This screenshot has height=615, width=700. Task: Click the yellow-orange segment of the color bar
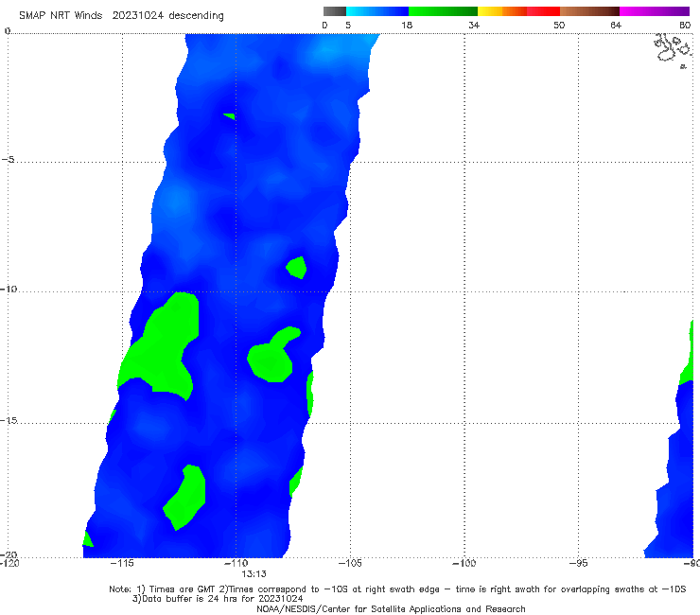pyautogui.click(x=501, y=11)
